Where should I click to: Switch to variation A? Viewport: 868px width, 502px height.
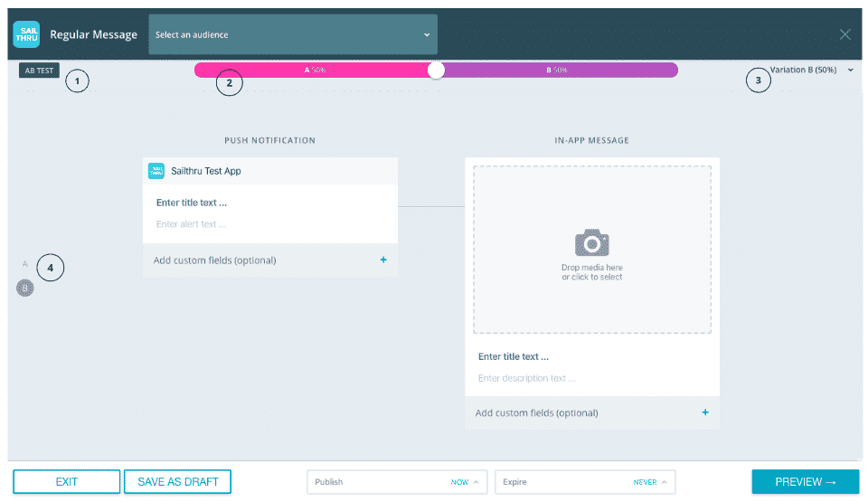(x=25, y=265)
